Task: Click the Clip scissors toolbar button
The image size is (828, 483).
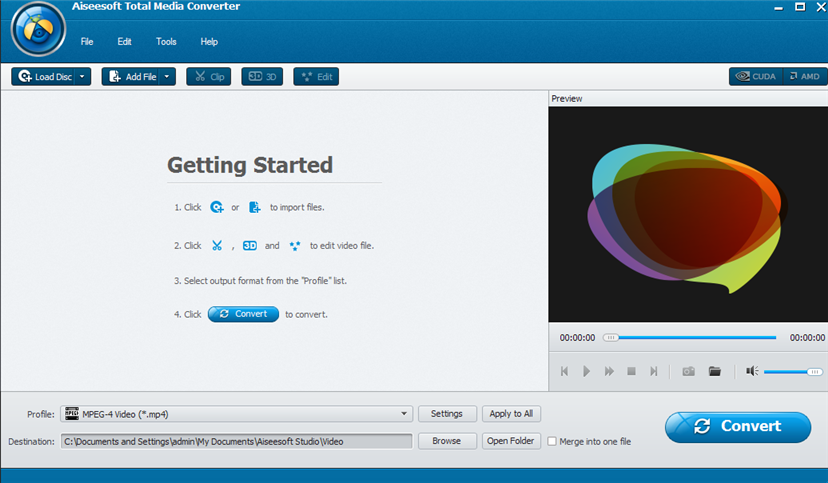Action: point(208,76)
